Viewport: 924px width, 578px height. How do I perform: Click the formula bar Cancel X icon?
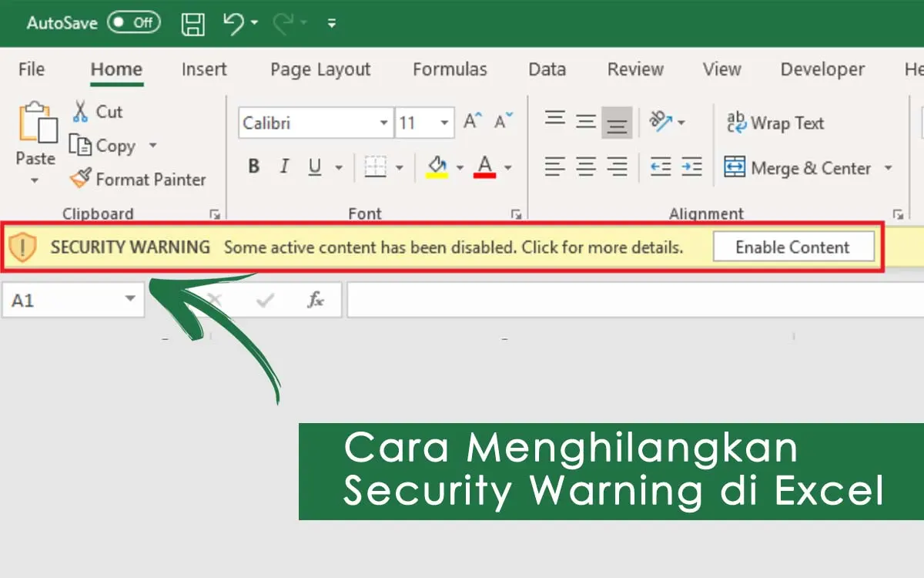pos(215,301)
